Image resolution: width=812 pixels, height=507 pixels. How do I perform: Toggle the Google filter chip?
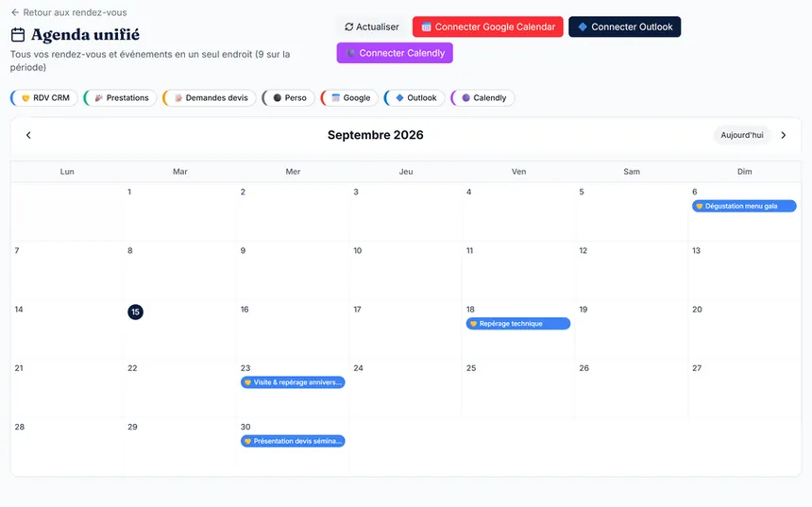(350, 98)
